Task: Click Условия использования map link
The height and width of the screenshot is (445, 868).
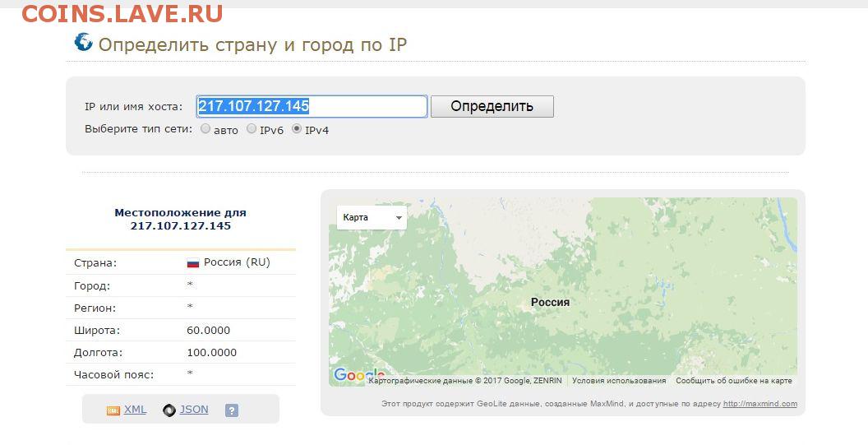Action: pos(619,381)
